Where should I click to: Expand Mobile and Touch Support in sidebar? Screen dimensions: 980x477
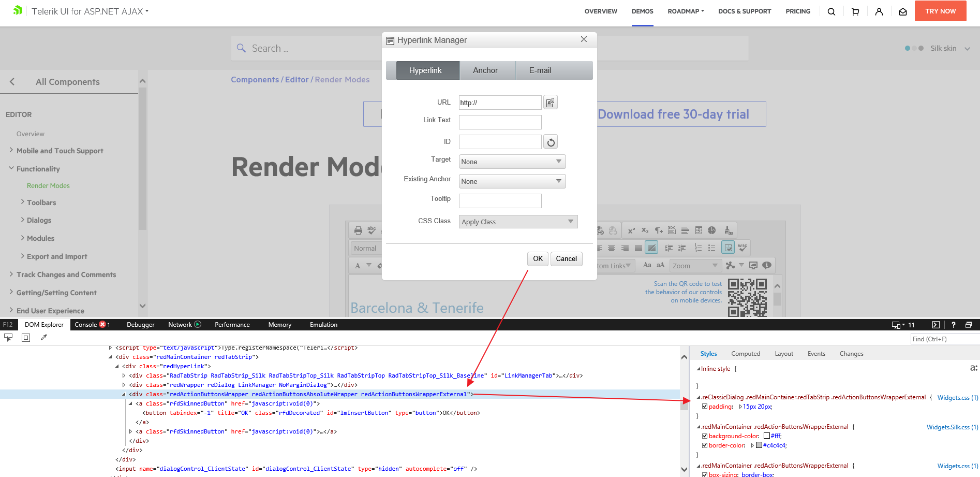click(11, 150)
